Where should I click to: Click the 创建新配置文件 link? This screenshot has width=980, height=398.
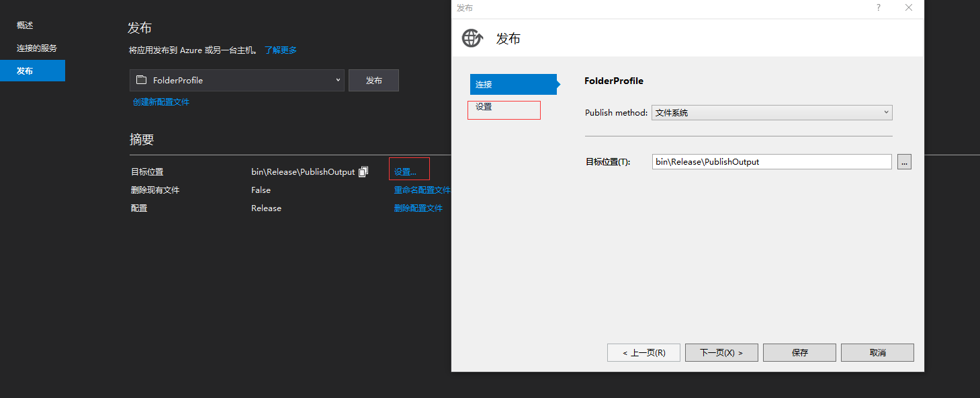click(x=161, y=102)
